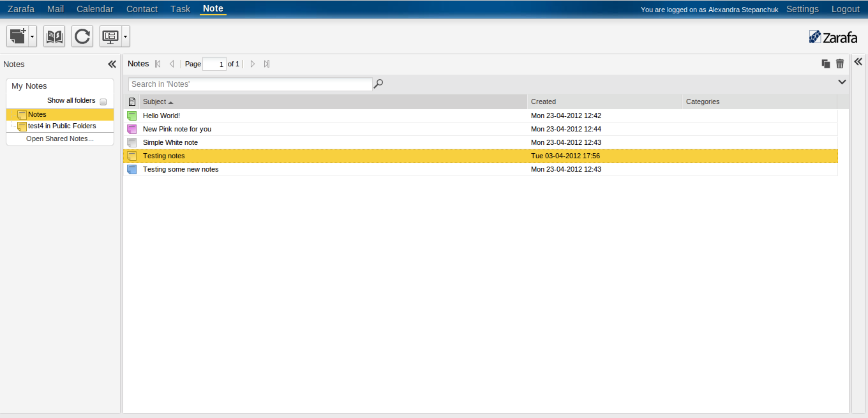Click the Notes folder icon in tree
This screenshot has width=868, height=418.
tap(22, 115)
